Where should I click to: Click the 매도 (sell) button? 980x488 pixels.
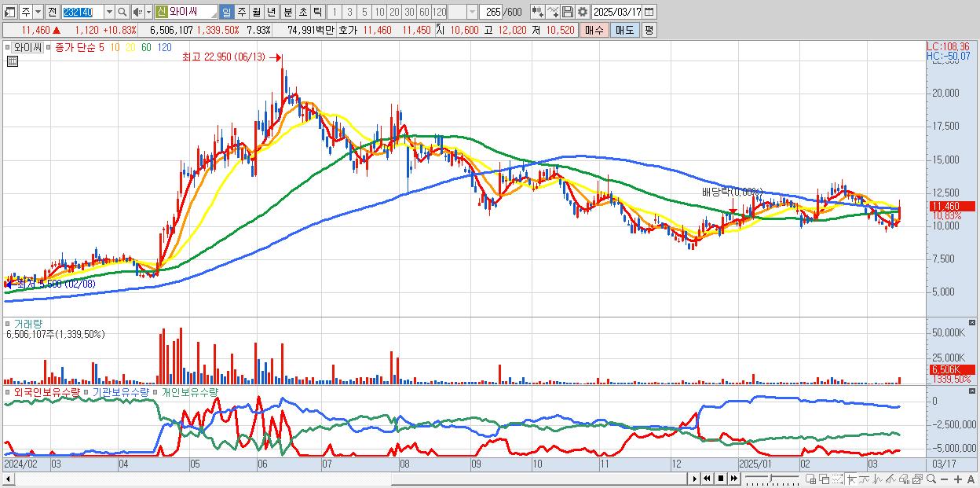pos(624,30)
